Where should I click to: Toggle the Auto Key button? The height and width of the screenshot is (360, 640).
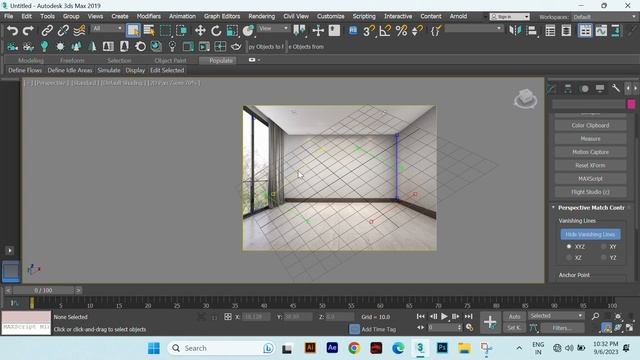pos(514,316)
